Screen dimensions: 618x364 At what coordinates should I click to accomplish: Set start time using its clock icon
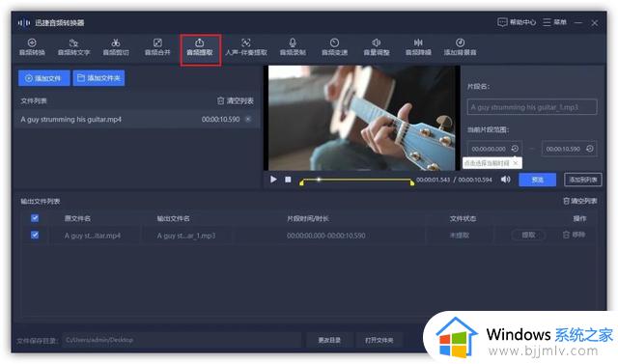(515, 149)
